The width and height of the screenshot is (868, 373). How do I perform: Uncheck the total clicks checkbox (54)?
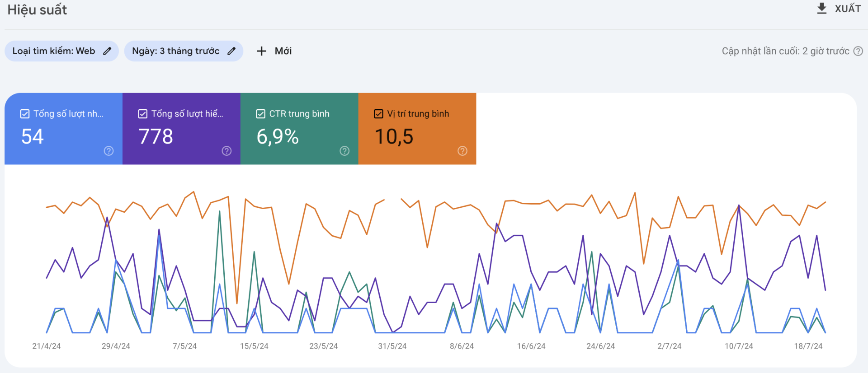(25, 114)
